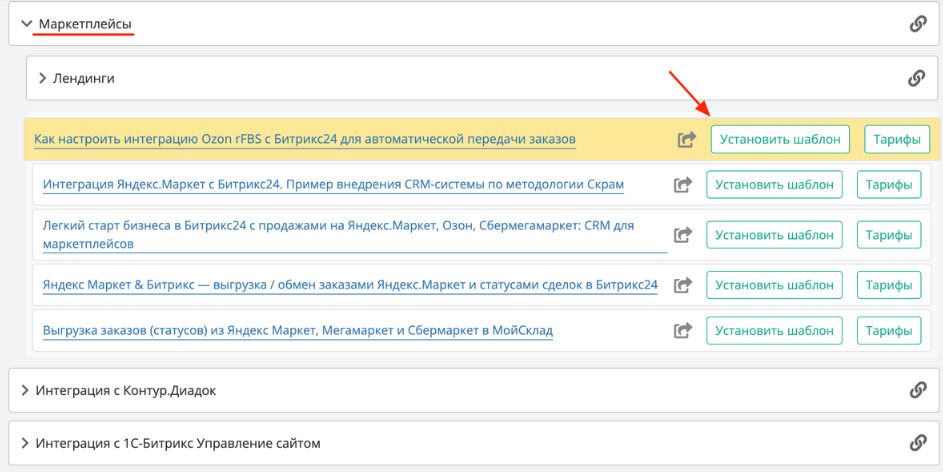This screenshot has width=943, height=472.
Task: Copy link icon for Интеграция с Контур.Диадок
Action: tap(917, 390)
